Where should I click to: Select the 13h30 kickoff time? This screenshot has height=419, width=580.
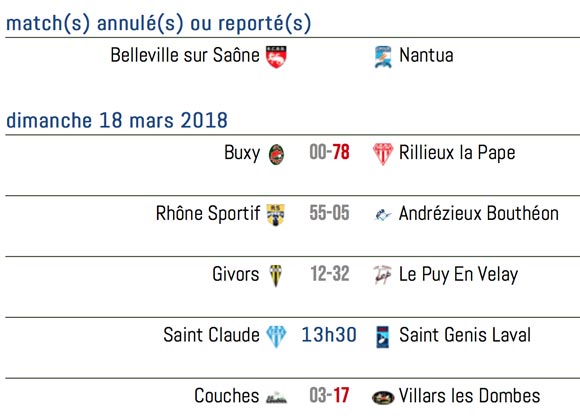(329, 335)
